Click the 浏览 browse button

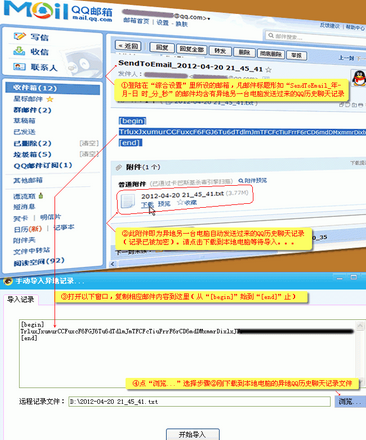coord(350,402)
